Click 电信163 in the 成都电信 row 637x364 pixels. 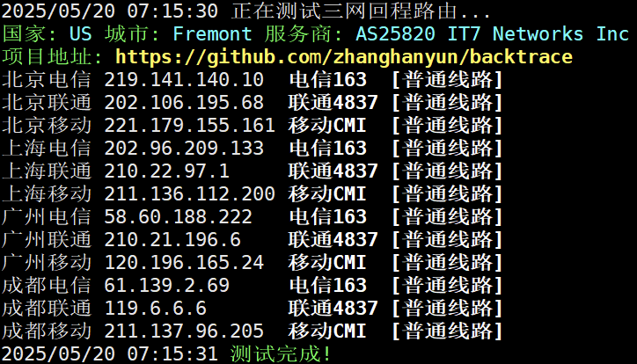click(x=328, y=285)
